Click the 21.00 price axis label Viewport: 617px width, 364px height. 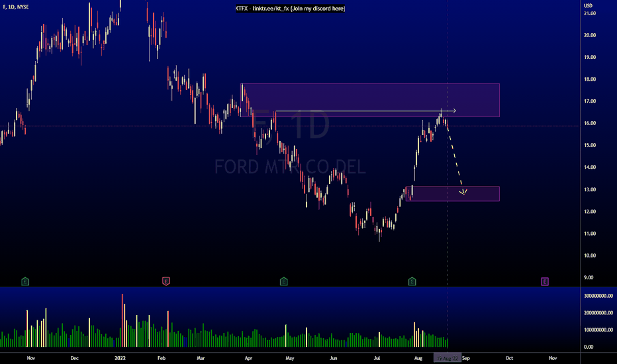tap(590, 13)
